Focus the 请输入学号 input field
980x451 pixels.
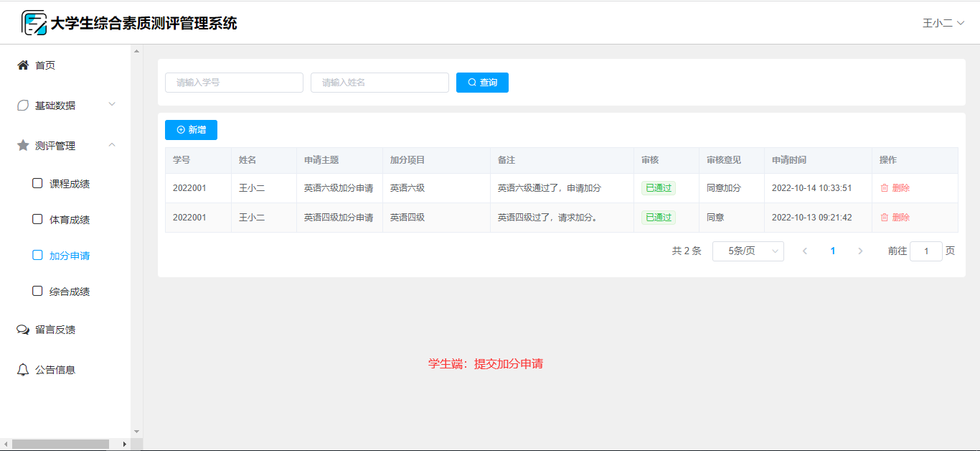point(234,83)
